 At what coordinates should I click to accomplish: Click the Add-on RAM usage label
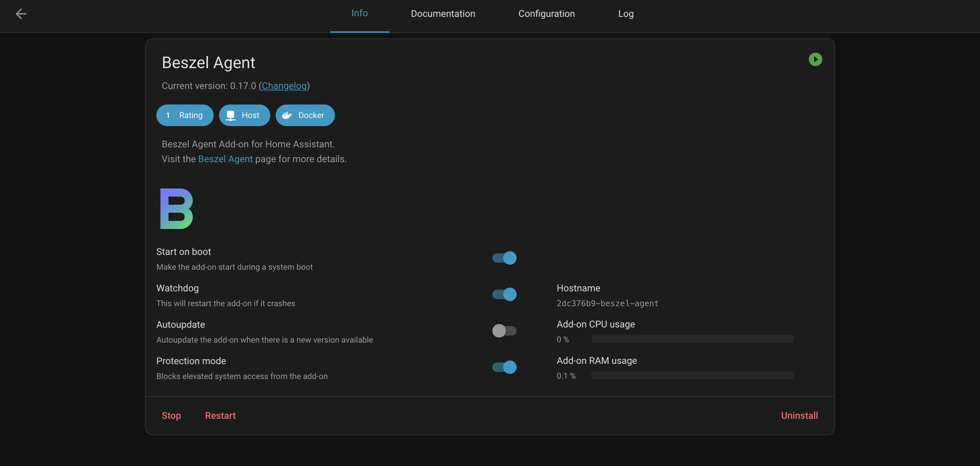pyautogui.click(x=596, y=361)
